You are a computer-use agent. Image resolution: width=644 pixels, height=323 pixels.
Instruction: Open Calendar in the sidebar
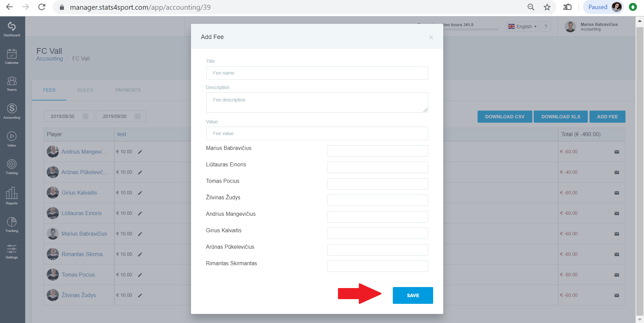tap(12, 56)
